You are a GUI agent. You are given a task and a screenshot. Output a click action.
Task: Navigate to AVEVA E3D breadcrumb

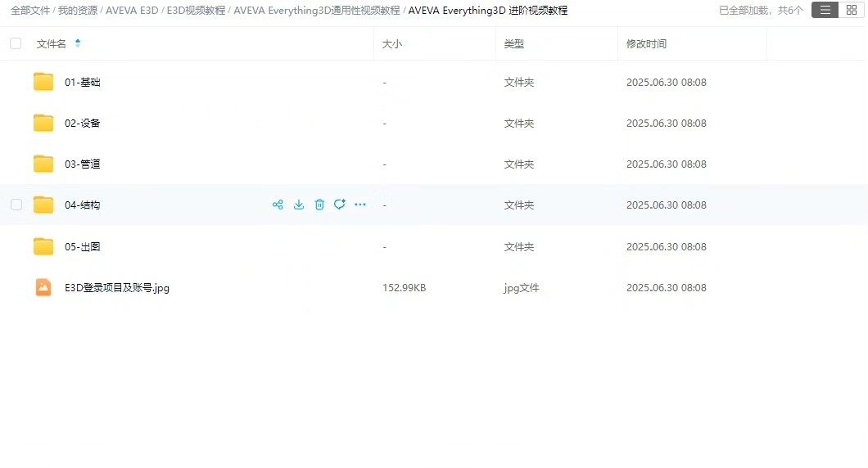(x=132, y=10)
